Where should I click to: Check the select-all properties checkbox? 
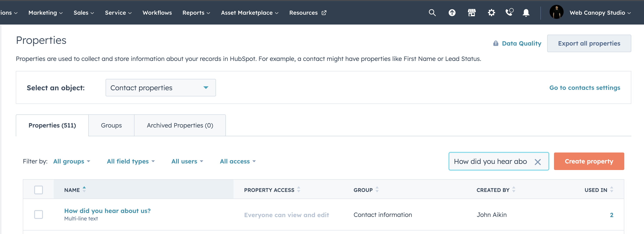click(39, 190)
